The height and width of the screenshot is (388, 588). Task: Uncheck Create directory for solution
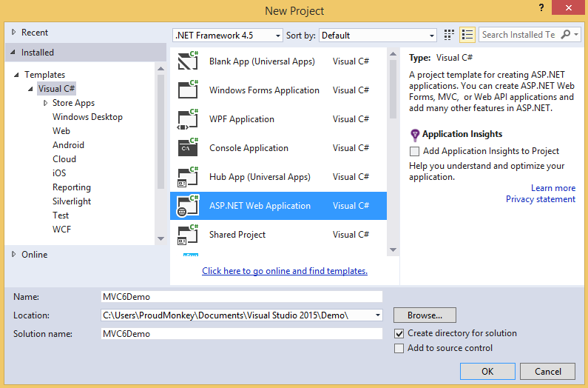[399, 333]
